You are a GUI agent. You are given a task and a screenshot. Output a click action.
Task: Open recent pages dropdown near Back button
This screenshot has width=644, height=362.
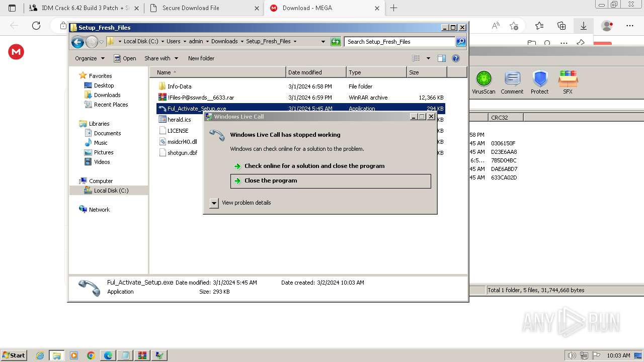[101, 42]
